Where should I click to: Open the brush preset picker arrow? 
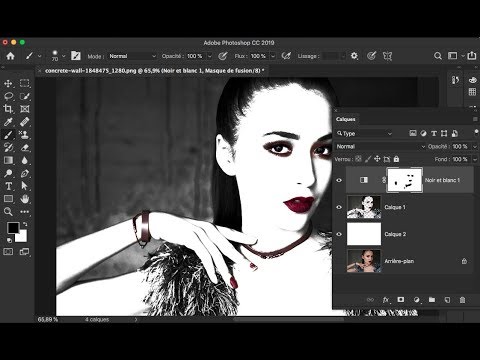(x=63, y=56)
